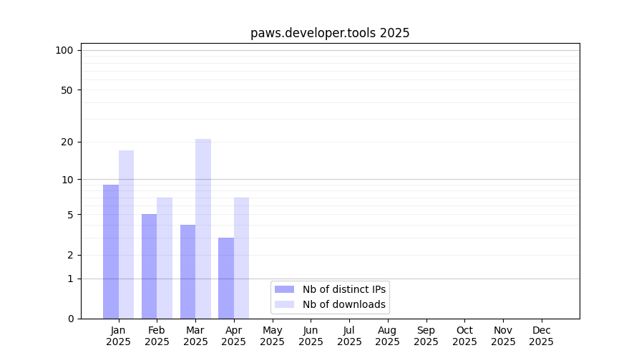Click the March distinct IPs bar
This screenshot has width=644, height=358.
187,271
